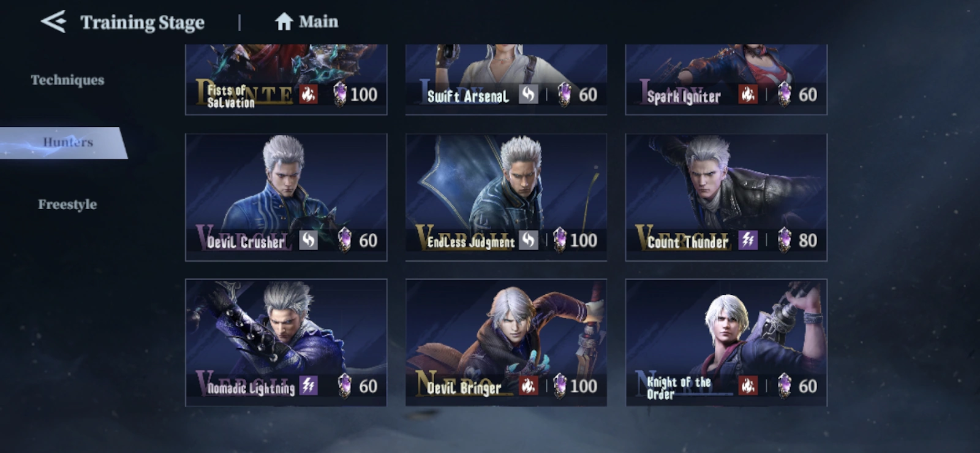The width and height of the screenshot is (980, 453).
Task: Click fire element icon on Spark Igniter
Action: point(748,94)
